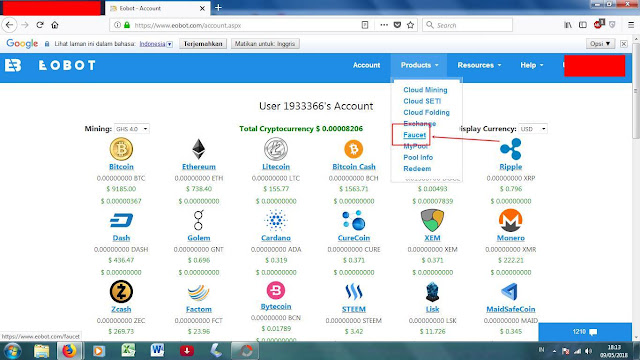Expand the Help menu
Viewport: 640px width, 360px height.
click(531, 65)
